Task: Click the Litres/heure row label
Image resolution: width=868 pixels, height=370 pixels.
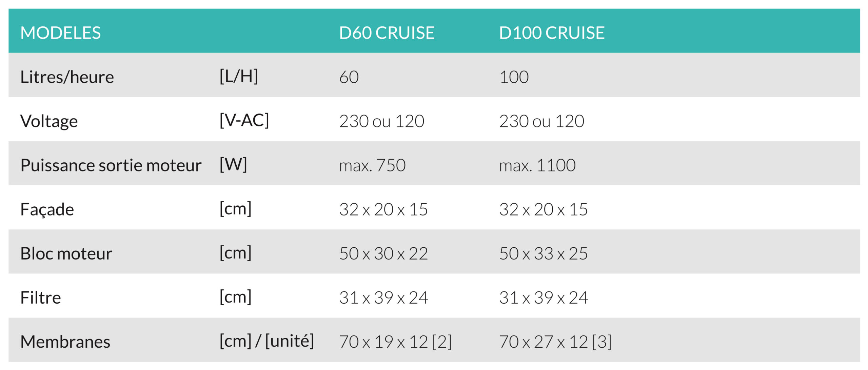Action: [x=67, y=77]
